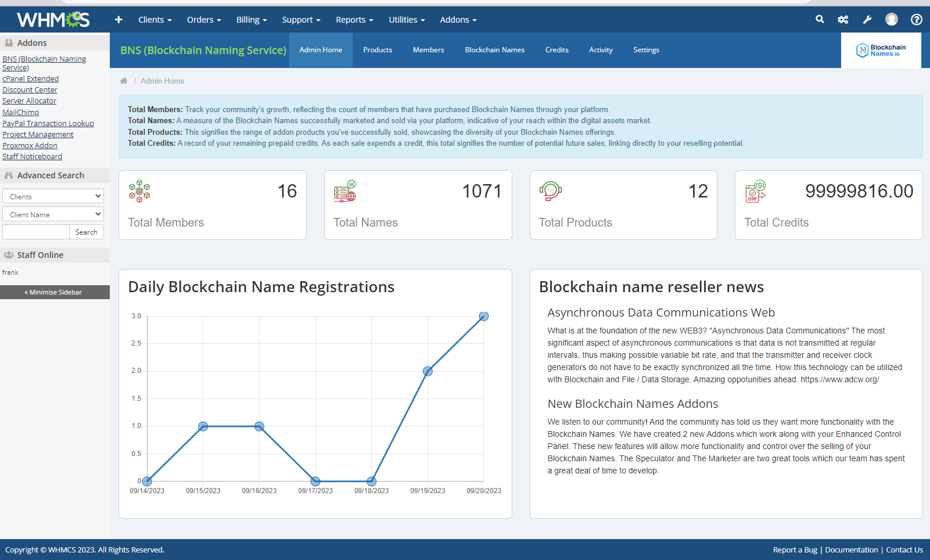Click the Total Credits value 99999816.00
Image resolution: width=930 pixels, height=560 pixels.
859,191
